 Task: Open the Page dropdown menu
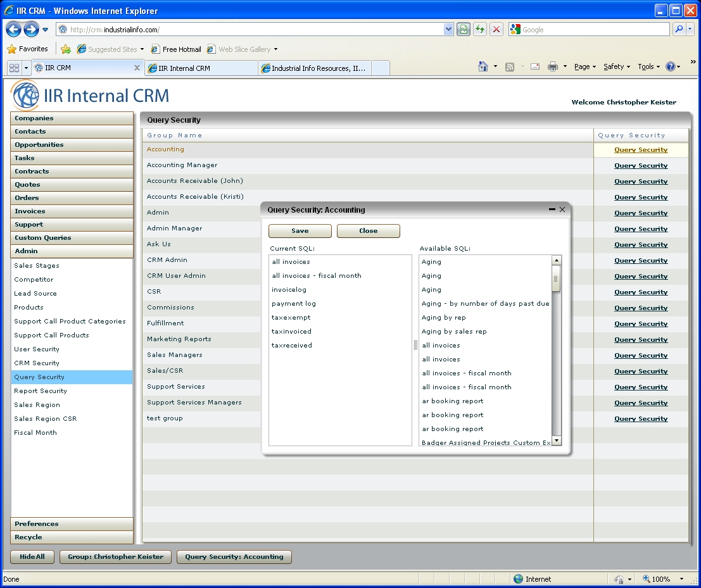[x=584, y=66]
